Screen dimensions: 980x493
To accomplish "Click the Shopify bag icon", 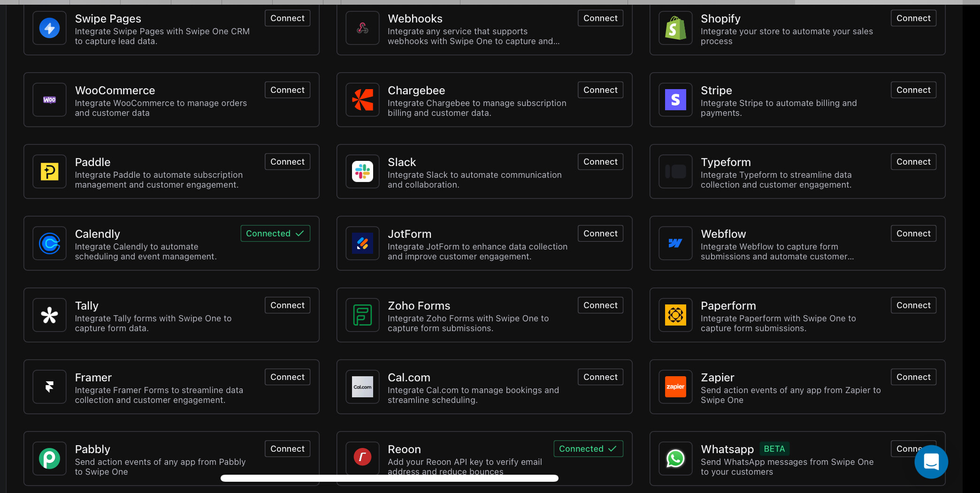I will (x=675, y=28).
